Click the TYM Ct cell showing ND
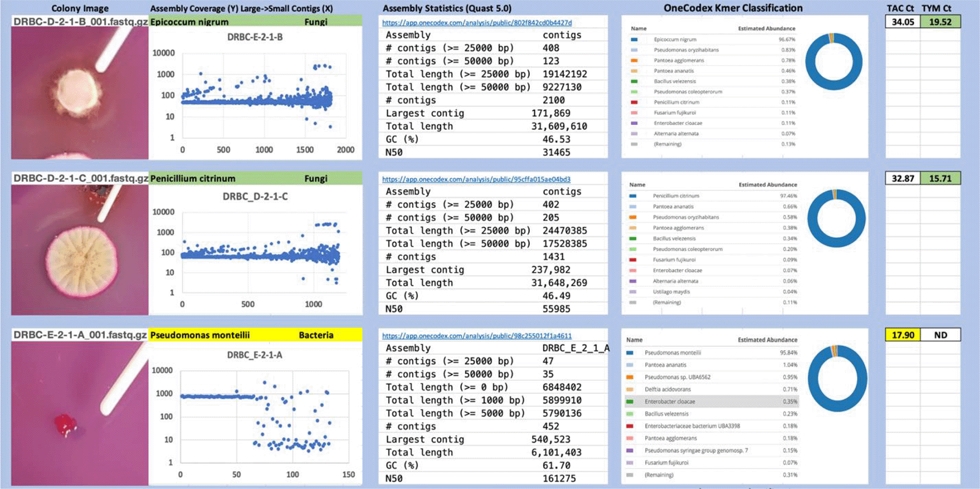Viewport: 980px width, 489px height. click(x=940, y=335)
